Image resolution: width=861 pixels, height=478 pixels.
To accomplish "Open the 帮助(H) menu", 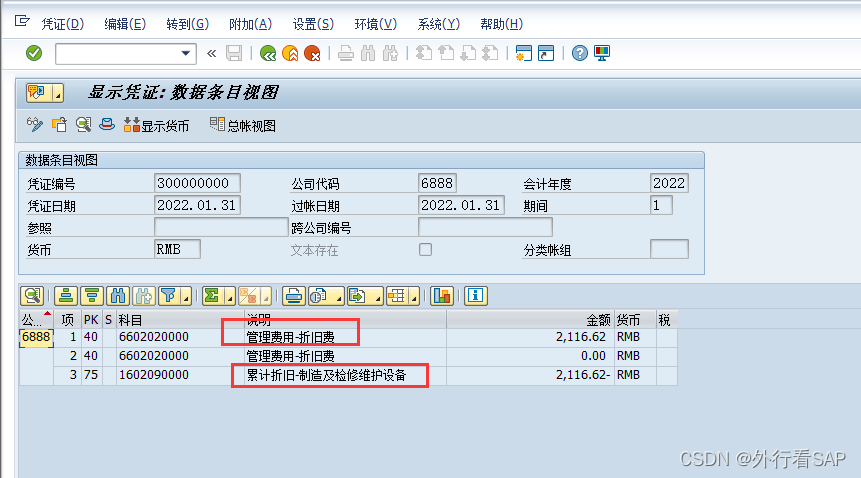I will point(501,24).
